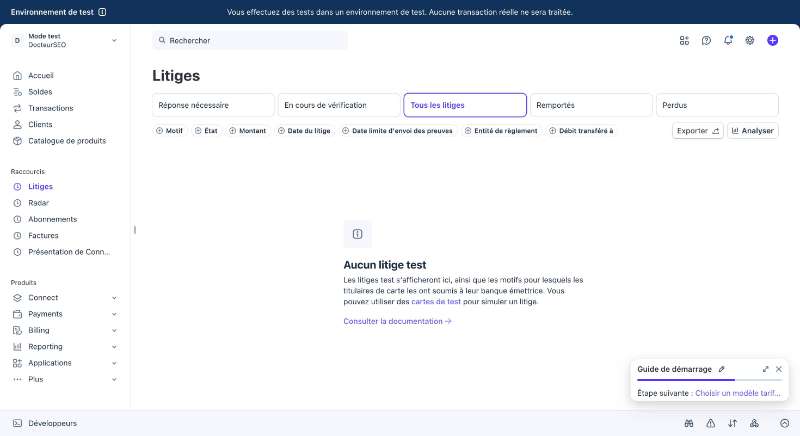Click the Développeurs terminal icon

[17, 423]
